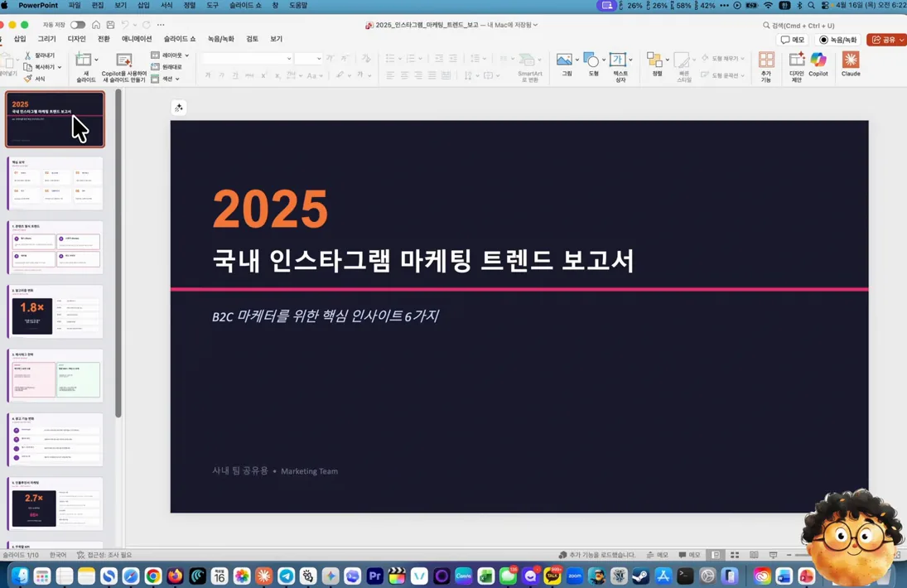Toggle comments with the 메모 speech bubble in status bar

click(689, 555)
